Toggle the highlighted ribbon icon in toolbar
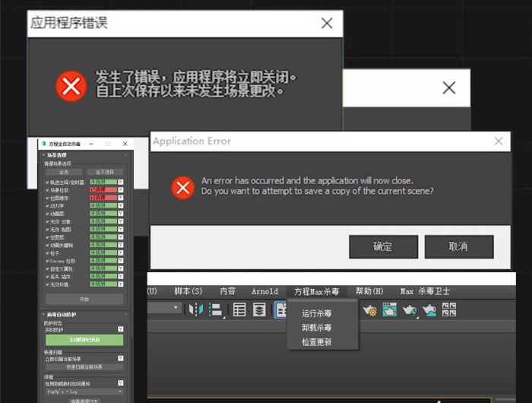 [280, 310]
